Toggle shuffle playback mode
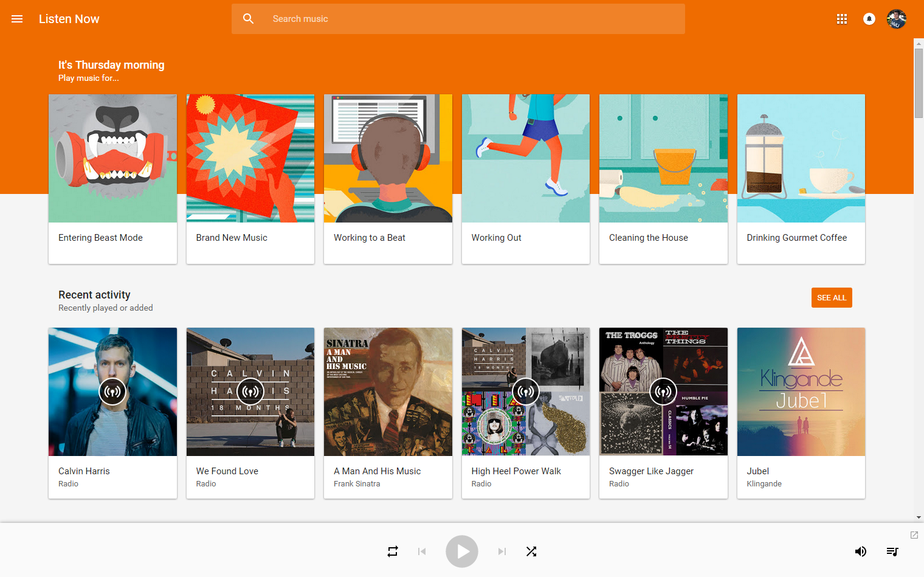 pos(531,551)
